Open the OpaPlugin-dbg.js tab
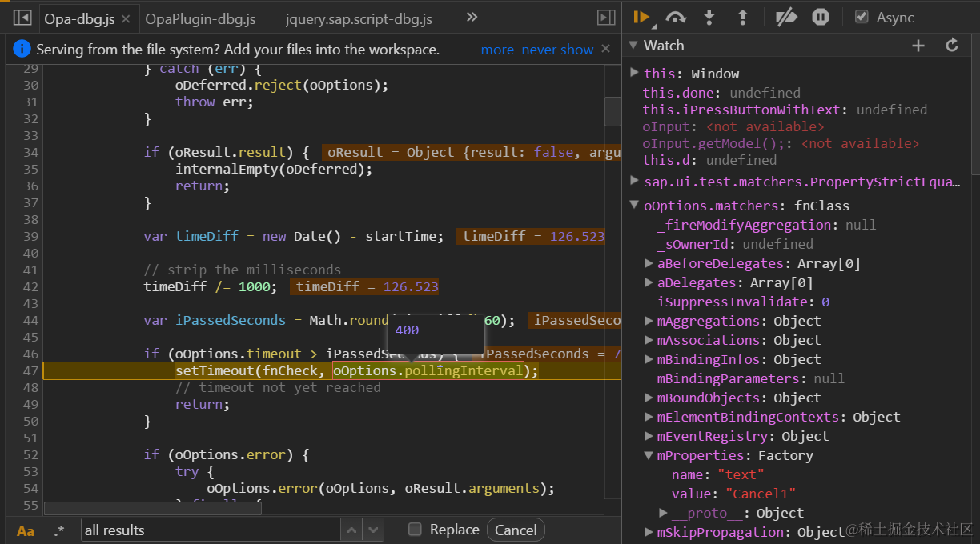Viewport: 980px width, 544px height. (x=200, y=18)
